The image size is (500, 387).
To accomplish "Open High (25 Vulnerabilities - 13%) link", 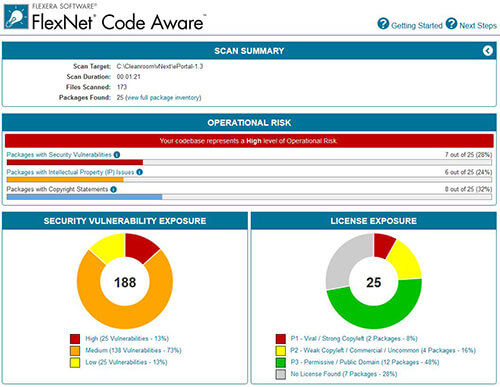I will (x=127, y=339).
